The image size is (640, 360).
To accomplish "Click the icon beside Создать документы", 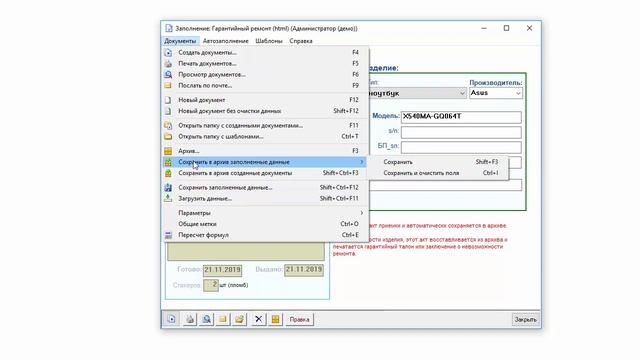I will (168, 52).
